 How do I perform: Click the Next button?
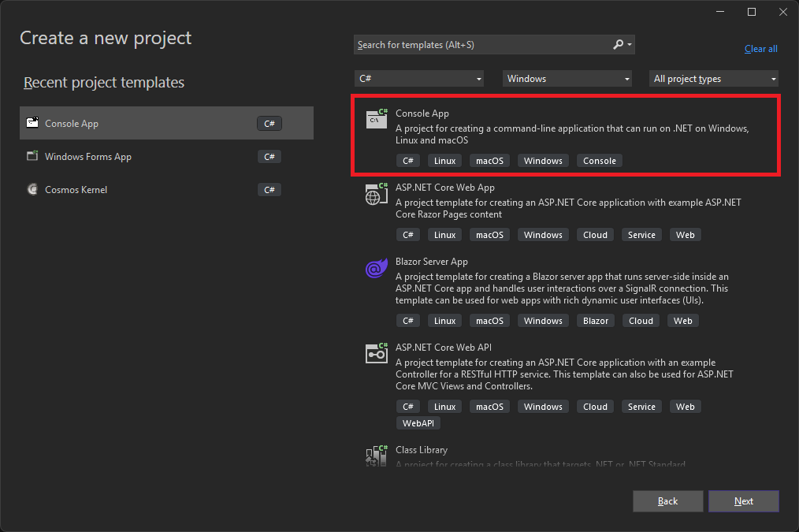744,501
